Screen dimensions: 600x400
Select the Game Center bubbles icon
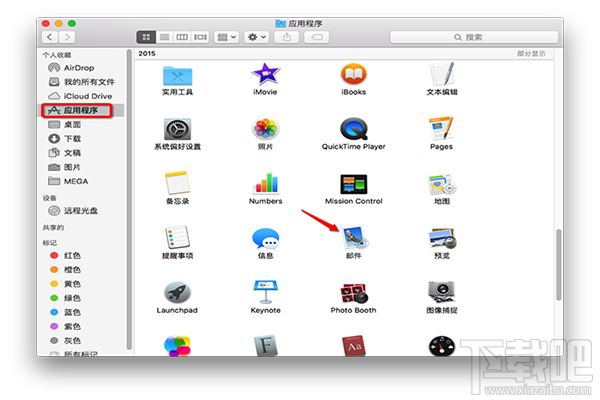click(x=177, y=346)
